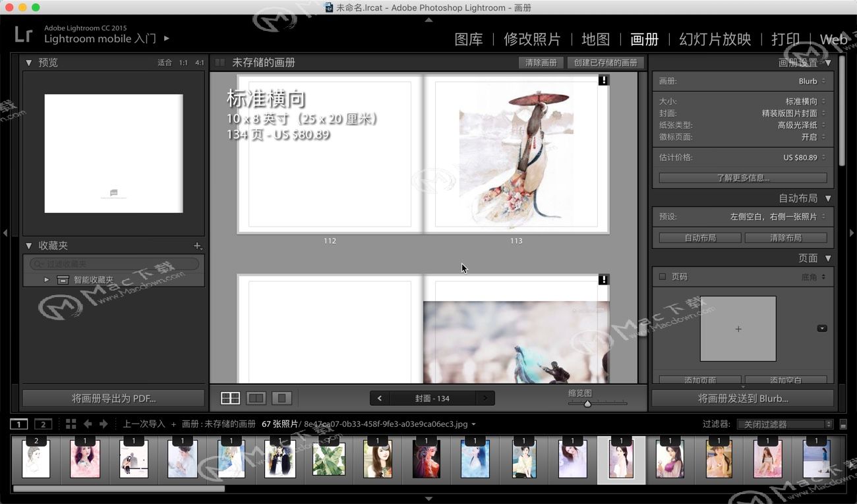The width and height of the screenshot is (857, 504).
Task: Click 创建已存储的画册 button
Action: 606,63
